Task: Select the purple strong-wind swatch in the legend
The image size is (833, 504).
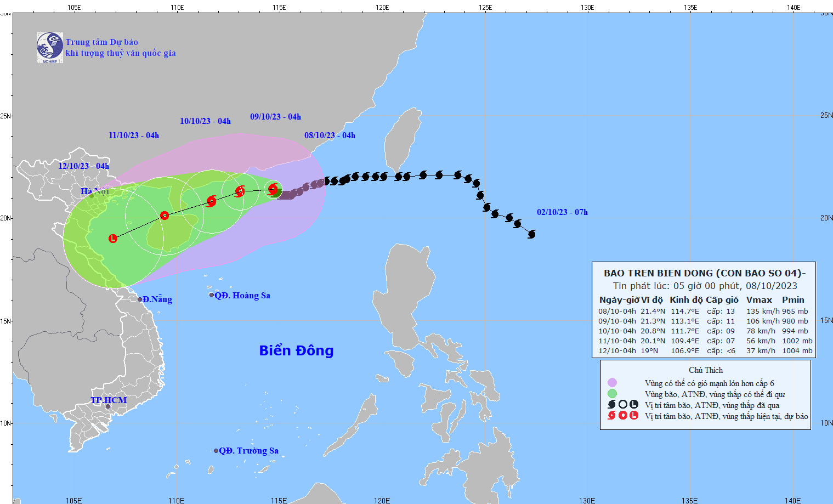Action: coord(612,383)
